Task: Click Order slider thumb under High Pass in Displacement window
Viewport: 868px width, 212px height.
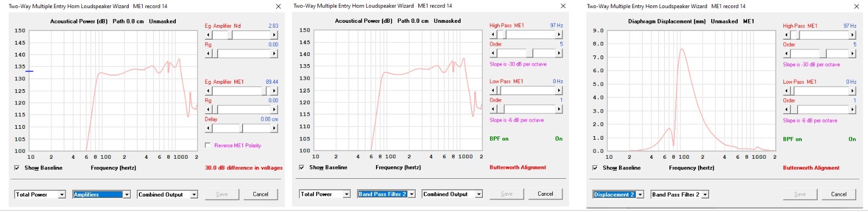Action: pos(824,54)
